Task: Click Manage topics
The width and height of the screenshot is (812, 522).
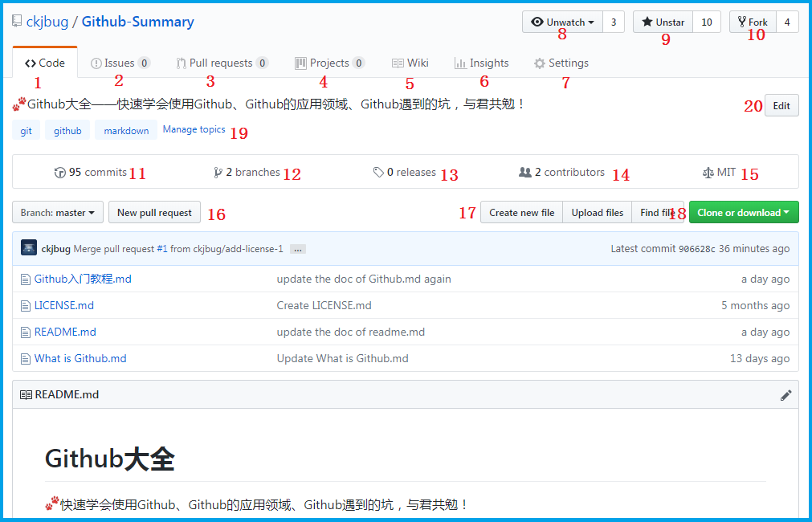Action: [194, 129]
